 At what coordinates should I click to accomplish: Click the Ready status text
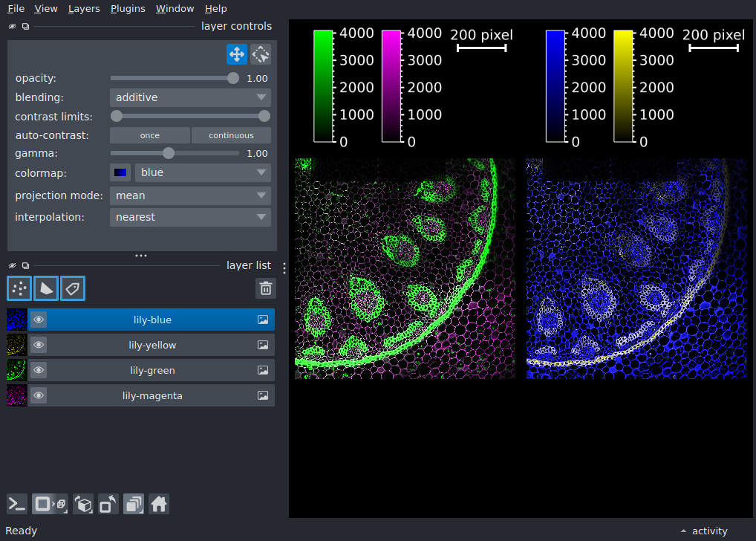[x=22, y=531]
